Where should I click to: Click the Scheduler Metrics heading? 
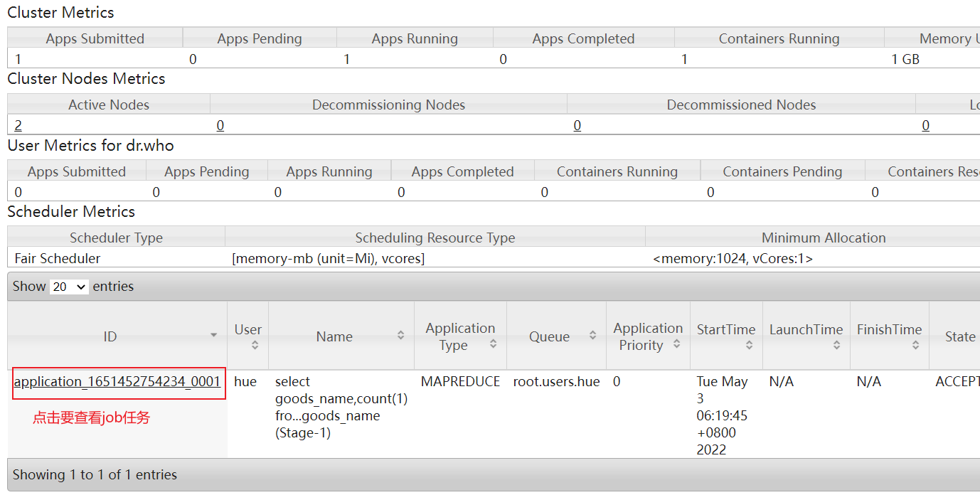tap(71, 212)
